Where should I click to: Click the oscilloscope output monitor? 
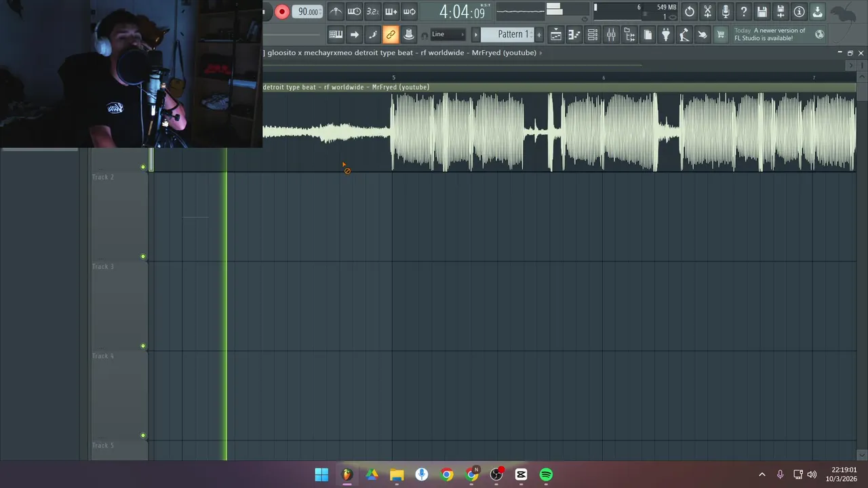point(521,11)
